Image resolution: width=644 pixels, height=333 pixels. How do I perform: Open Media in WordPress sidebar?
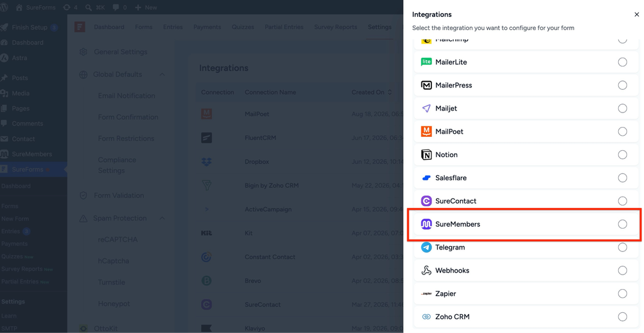click(x=21, y=93)
